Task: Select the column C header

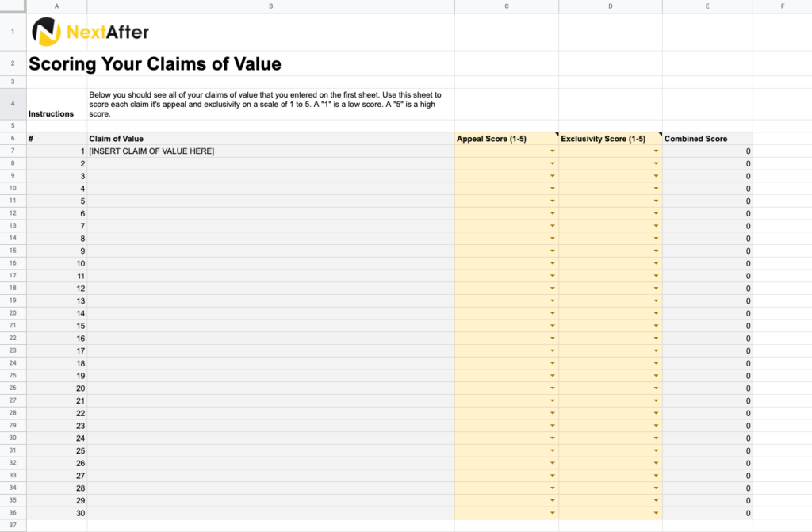Action: click(507, 6)
